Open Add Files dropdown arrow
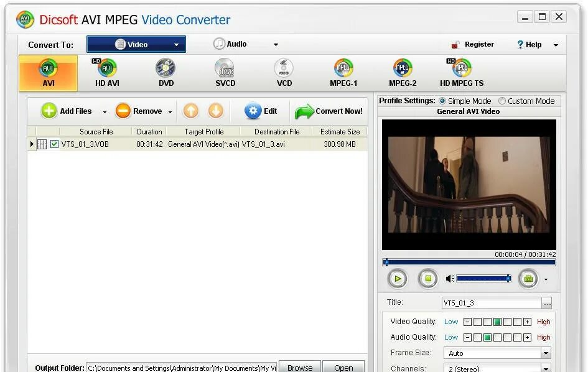This screenshot has width=588, height=372. 105,112
